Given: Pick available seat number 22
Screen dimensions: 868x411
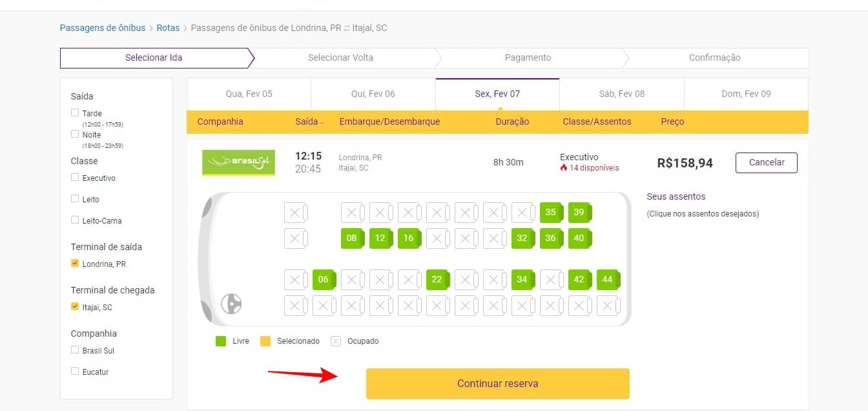Looking at the screenshot, I should tap(437, 279).
